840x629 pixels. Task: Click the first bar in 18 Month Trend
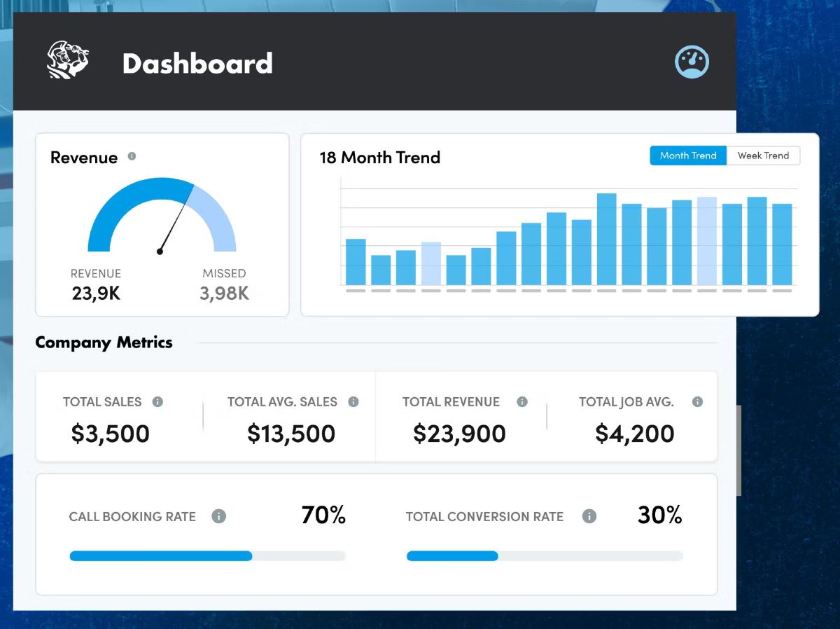point(356,262)
